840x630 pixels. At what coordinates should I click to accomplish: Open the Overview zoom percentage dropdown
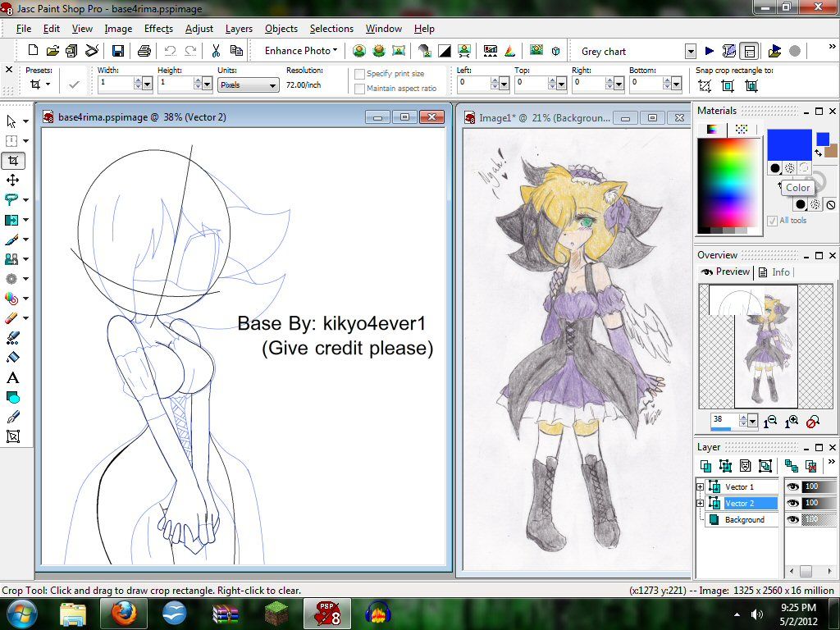pos(753,422)
